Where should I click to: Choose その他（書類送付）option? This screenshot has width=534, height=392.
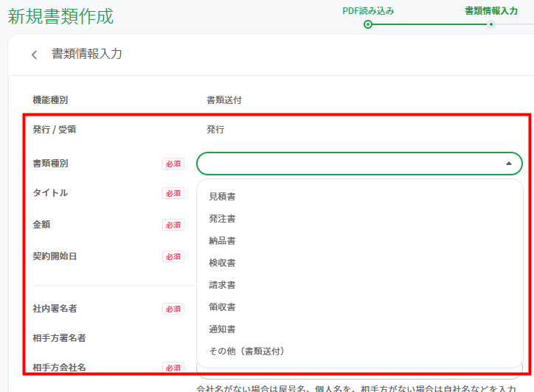click(246, 351)
